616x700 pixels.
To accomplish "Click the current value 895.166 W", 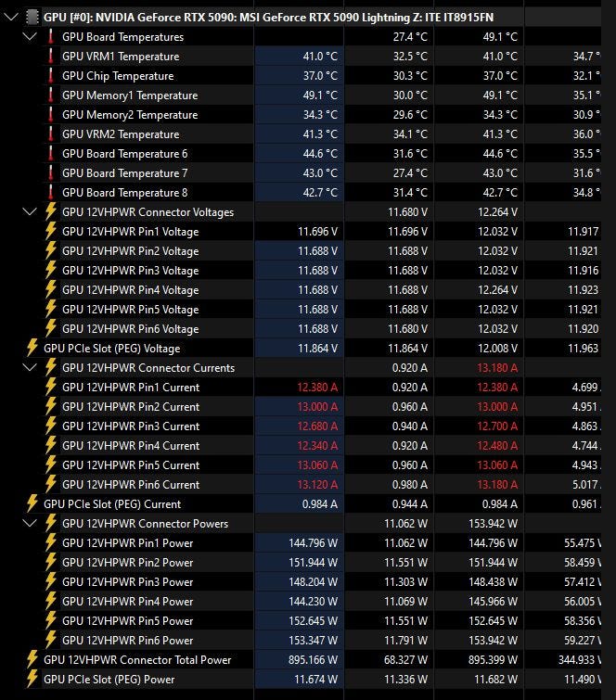I will pos(314,660).
